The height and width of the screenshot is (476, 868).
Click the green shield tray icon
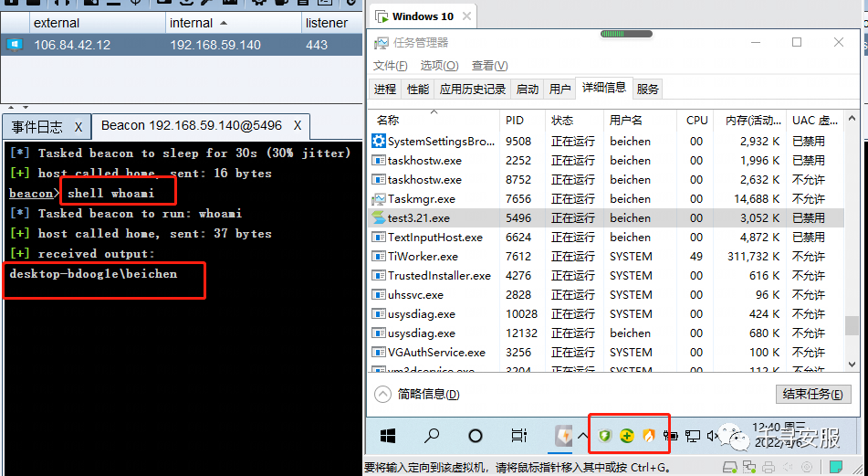pyautogui.click(x=604, y=436)
